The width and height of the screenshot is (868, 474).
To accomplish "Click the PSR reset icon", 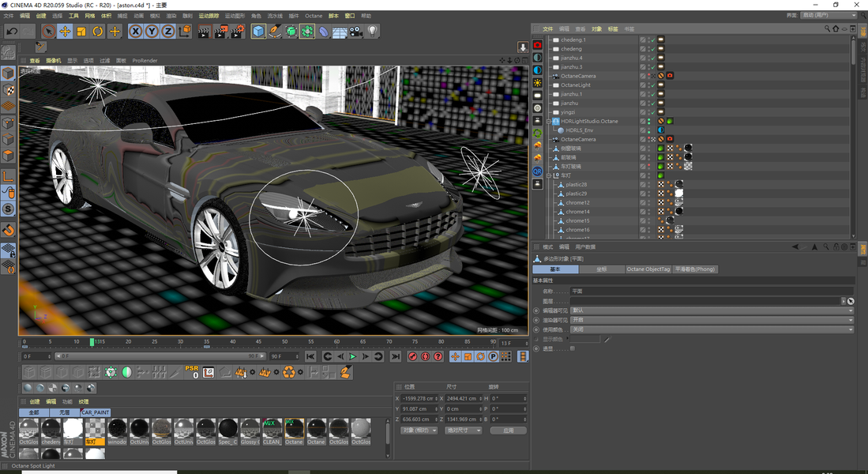I will click(192, 372).
